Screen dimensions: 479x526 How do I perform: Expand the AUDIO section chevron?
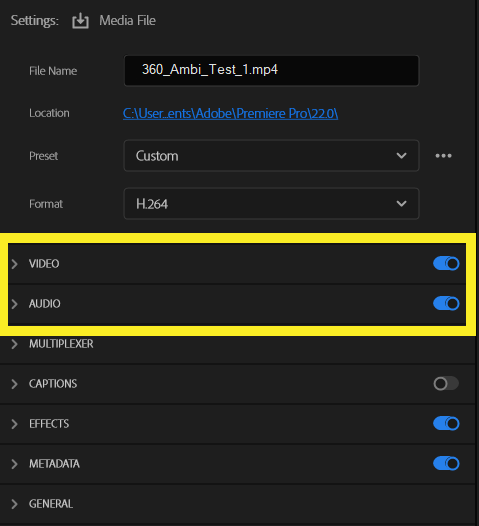click(14, 304)
